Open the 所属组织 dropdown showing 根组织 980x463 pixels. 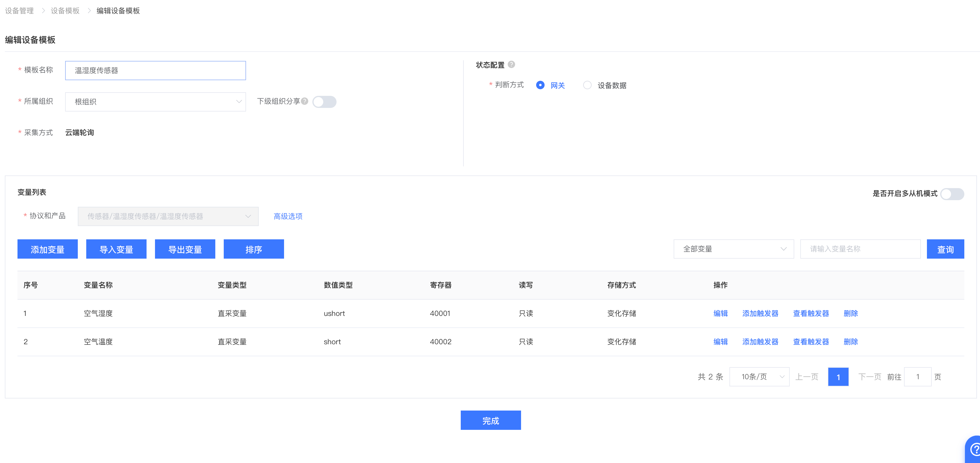155,102
